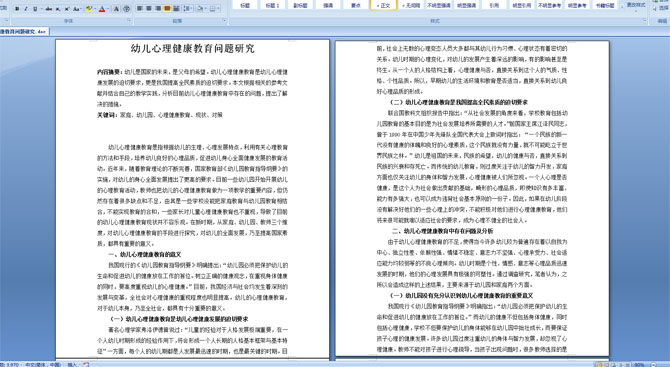Toggle Subscript formatting
The height and width of the screenshot is (367, 670).
coord(58,9)
